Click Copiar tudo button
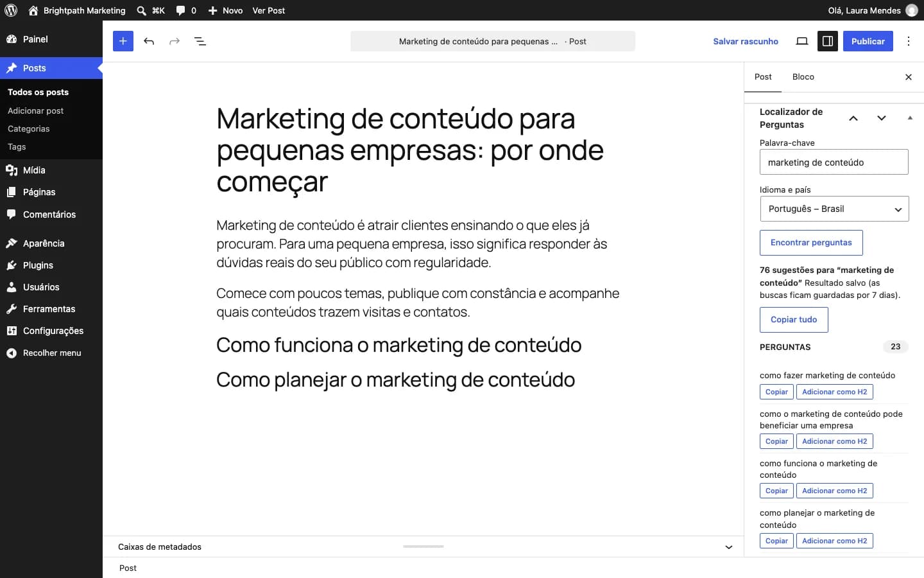Viewport: 924px width, 578px height. 794,320
